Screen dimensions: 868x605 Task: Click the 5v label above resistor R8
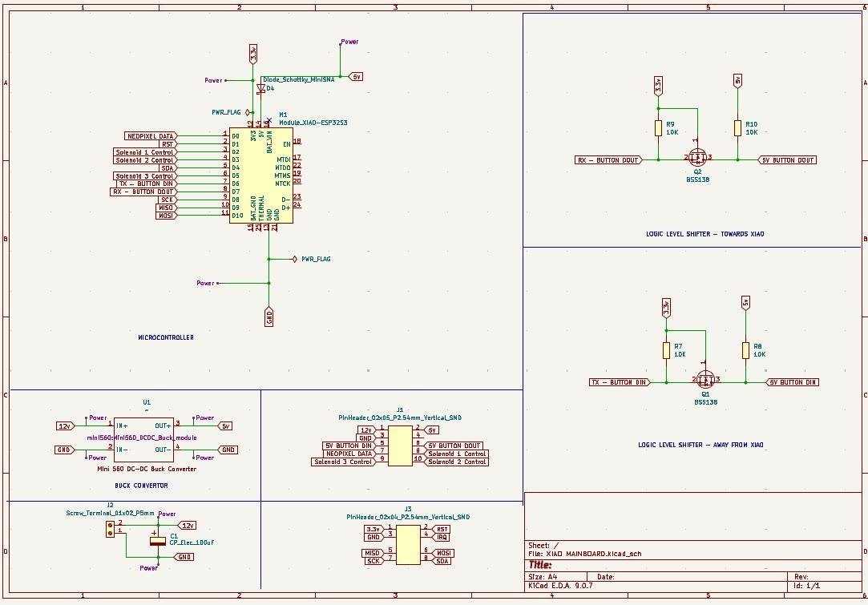pyautogui.click(x=745, y=304)
